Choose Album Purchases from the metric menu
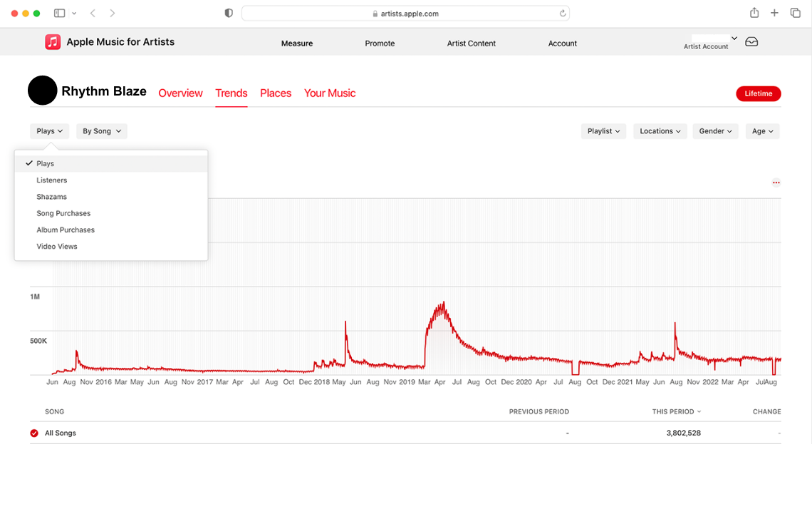The image size is (812, 509). 111,230
